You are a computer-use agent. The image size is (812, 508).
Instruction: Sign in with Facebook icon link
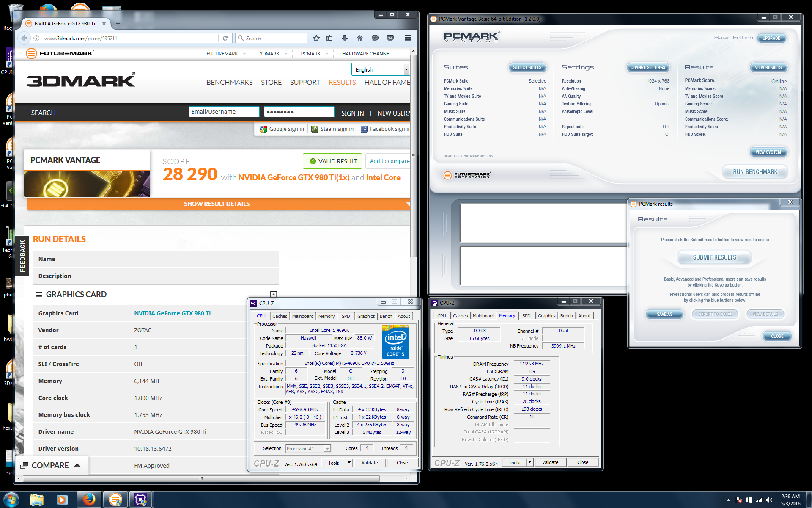[x=385, y=129]
